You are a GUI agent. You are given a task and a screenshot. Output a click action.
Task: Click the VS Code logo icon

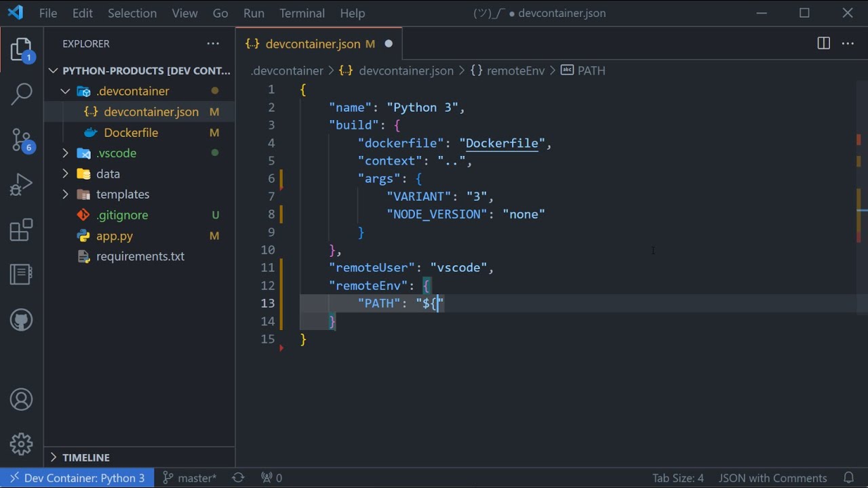pyautogui.click(x=15, y=13)
